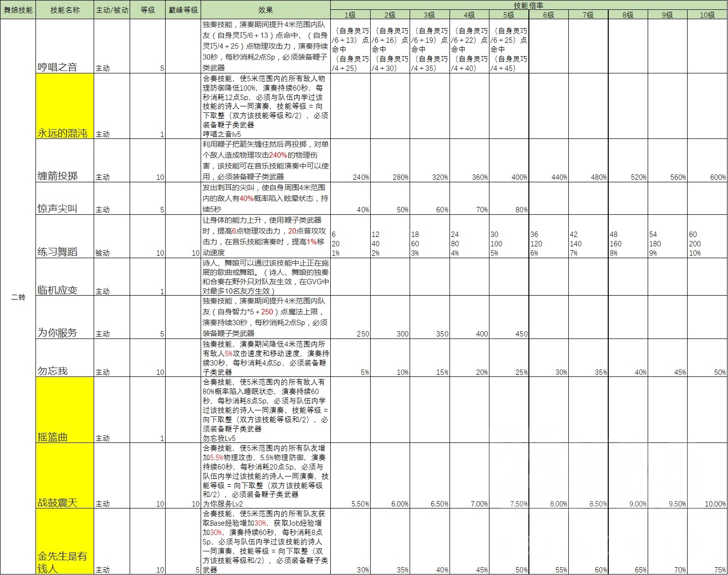The height and width of the screenshot is (575, 728).
Task: Click the 1级 sub-header cell
Action: (x=350, y=15)
